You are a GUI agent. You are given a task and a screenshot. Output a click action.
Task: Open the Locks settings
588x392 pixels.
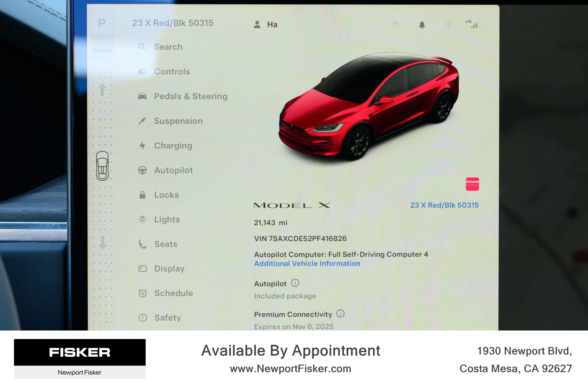pos(166,195)
